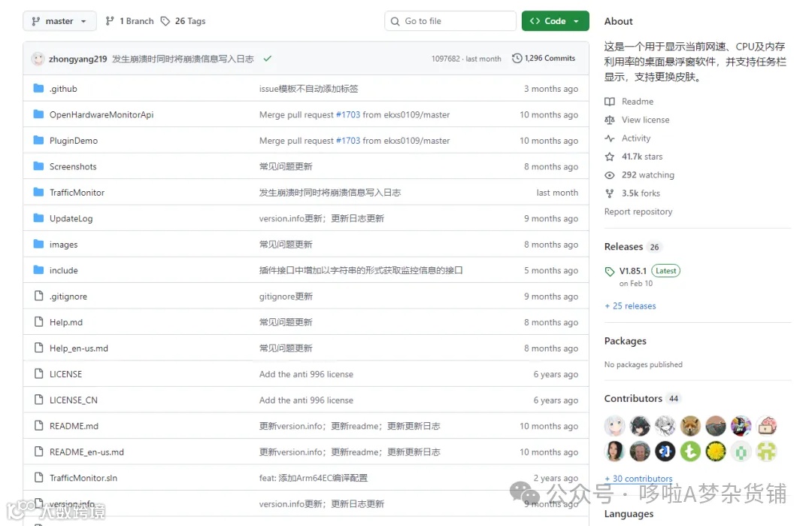This screenshot has width=812, height=526.
Task: Click the TrafficMonitor folder icon
Action: [38, 192]
